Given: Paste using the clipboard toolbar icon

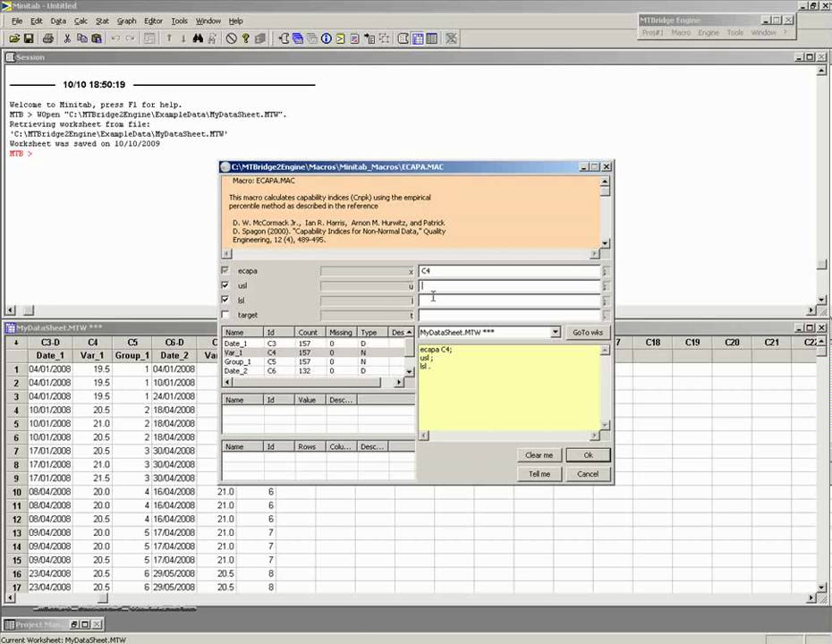Looking at the screenshot, I should click(97, 38).
